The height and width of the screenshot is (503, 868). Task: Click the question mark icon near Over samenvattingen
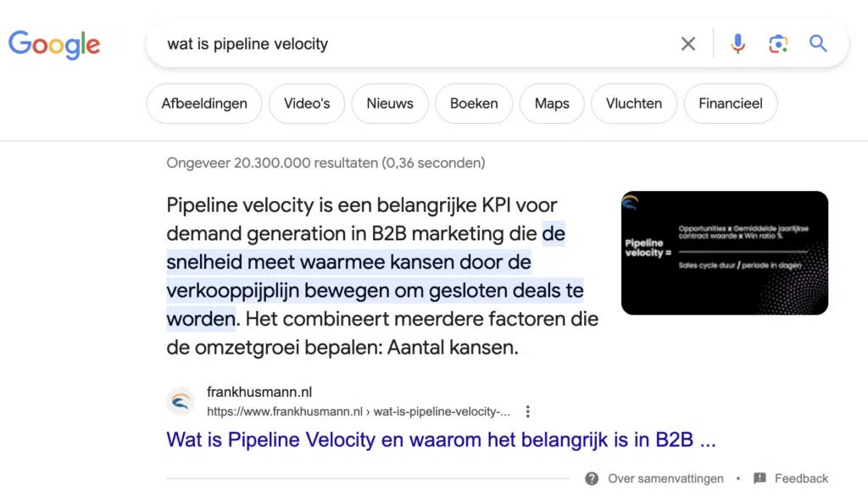[x=591, y=478]
